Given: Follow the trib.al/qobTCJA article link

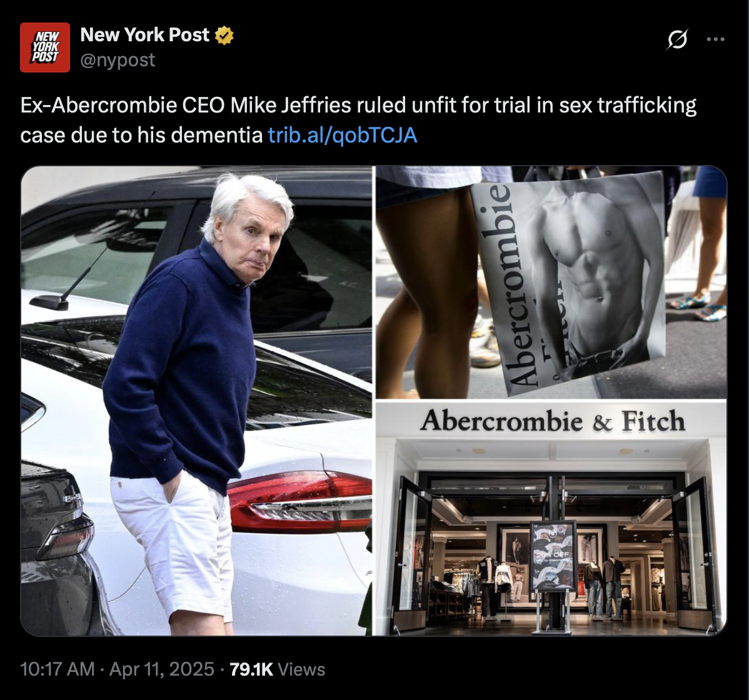Looking at the screenshot, I should [x=343, y=135].
